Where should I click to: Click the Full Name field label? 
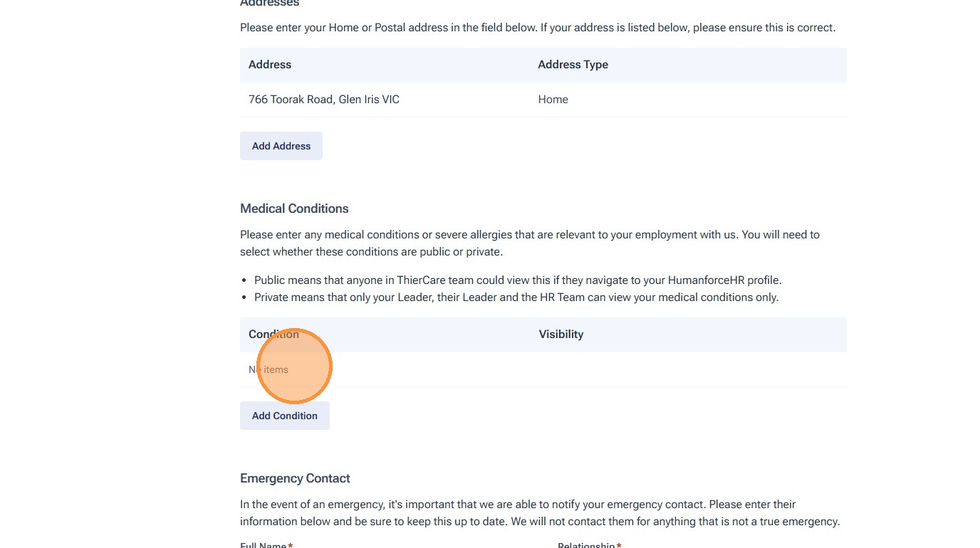[264, 545]
